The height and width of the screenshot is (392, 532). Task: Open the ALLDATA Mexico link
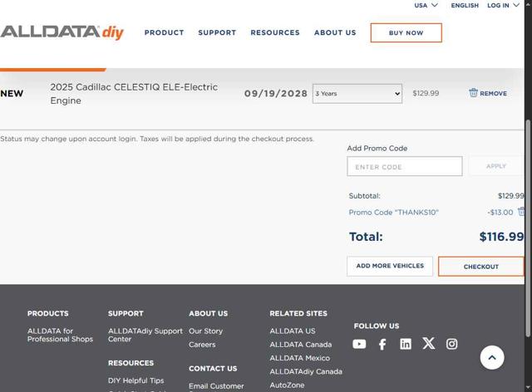point(299,358)
